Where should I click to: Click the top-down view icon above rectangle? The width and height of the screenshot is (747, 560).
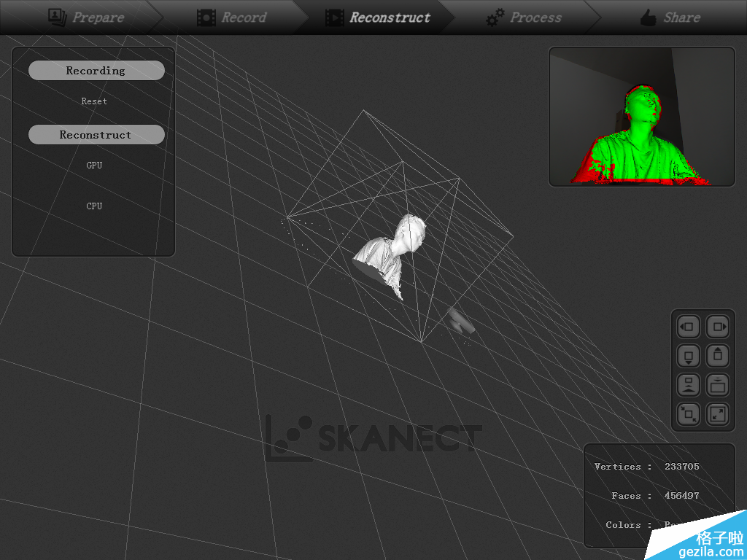pos(719,385)
